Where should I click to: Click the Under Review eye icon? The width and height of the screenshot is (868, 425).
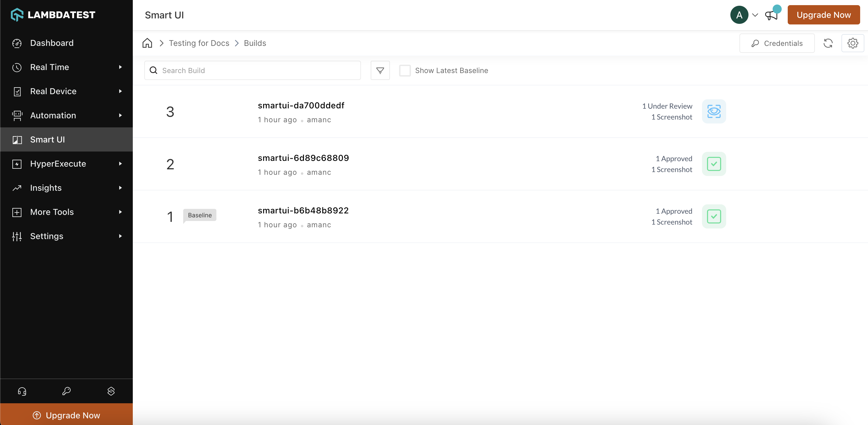coord(714,112)
